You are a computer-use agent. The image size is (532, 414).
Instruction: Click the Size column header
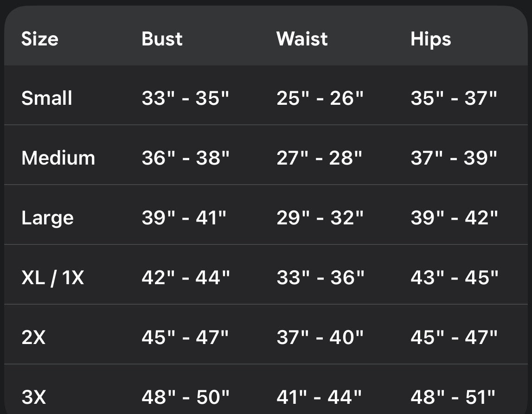point(40,38)
